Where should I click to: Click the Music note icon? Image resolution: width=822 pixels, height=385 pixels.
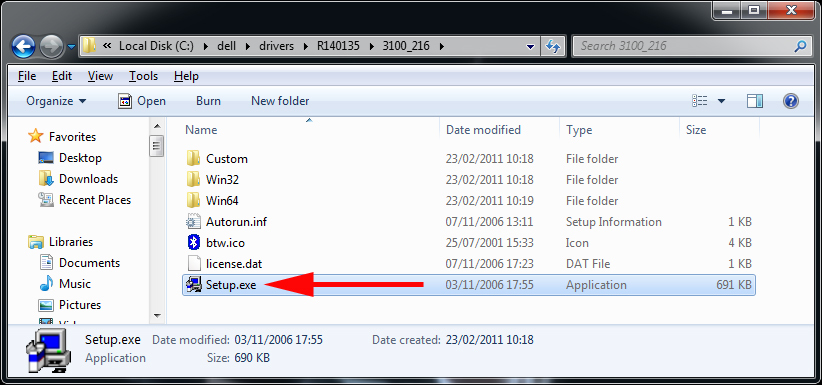pos(46,283)
